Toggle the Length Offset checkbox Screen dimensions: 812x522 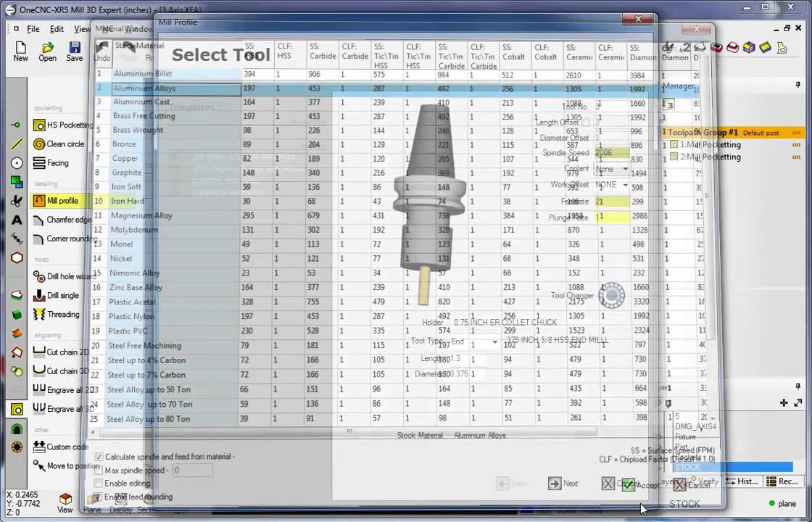[586, 123]
